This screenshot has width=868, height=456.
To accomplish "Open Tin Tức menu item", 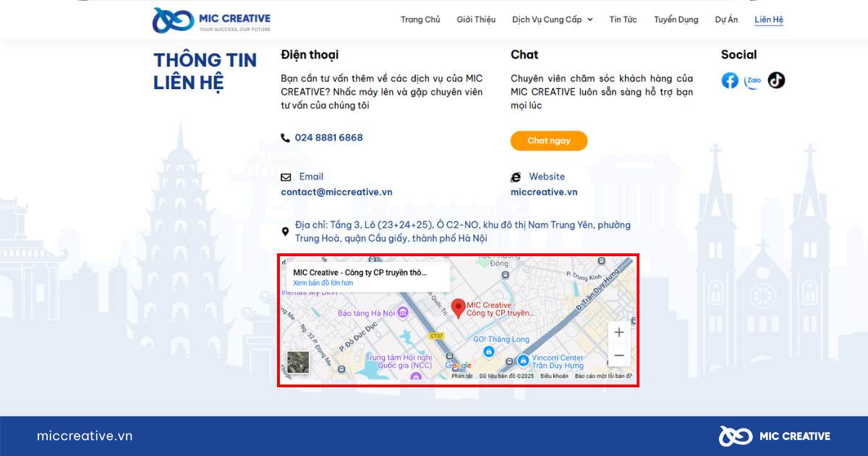I will [623, 20].
